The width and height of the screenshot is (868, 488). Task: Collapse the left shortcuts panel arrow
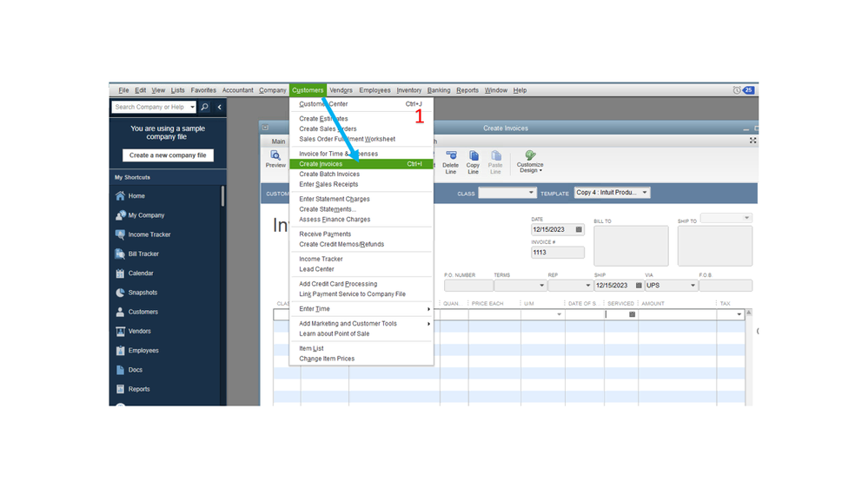219,107
